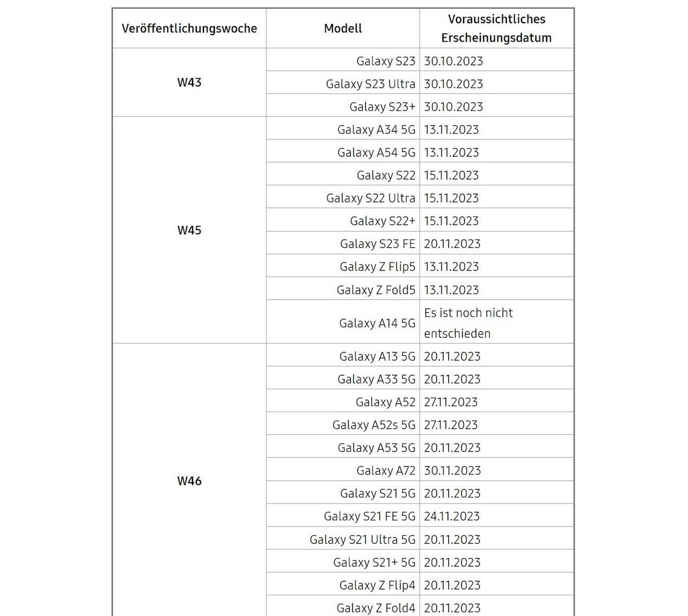Select the 'Es ist noch nicht entschieden' cell
Screen dimensions: 688x616
(496, 323)
